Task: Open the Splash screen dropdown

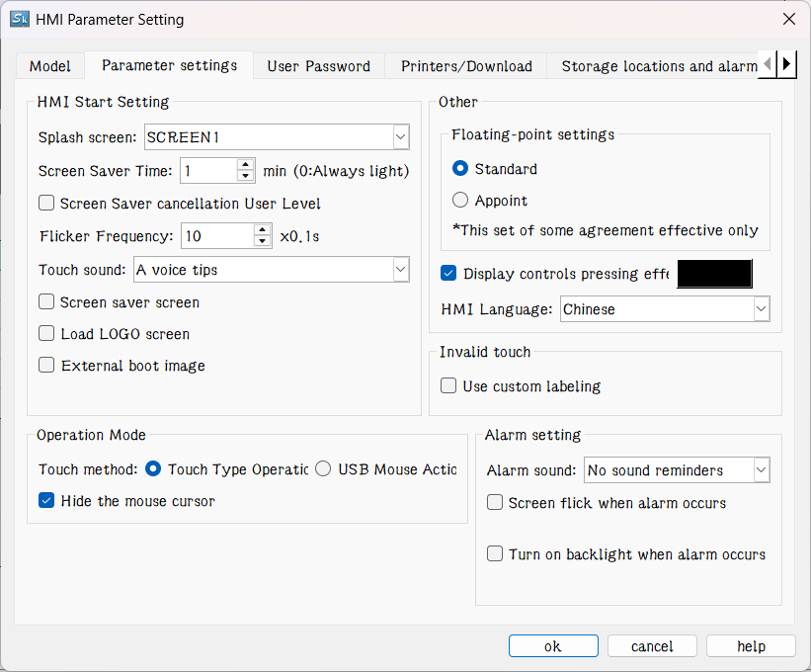Action: click(x=400, y=137)
